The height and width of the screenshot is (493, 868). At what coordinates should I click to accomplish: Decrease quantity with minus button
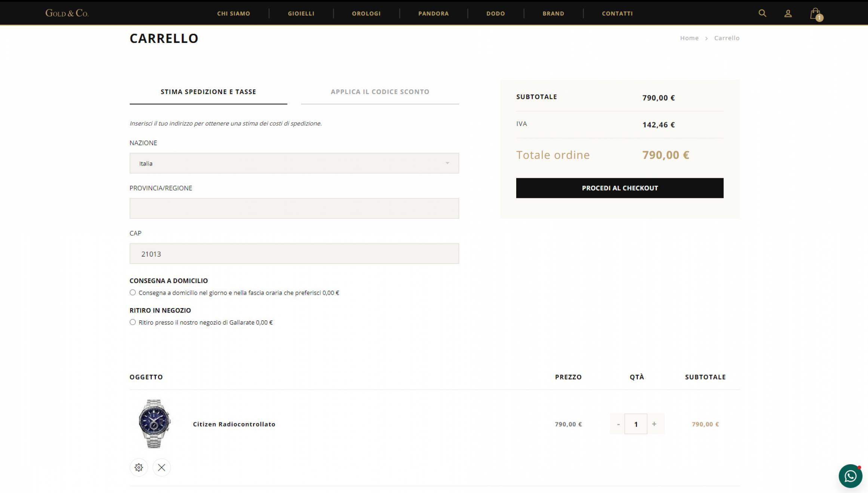click(618, 424)
